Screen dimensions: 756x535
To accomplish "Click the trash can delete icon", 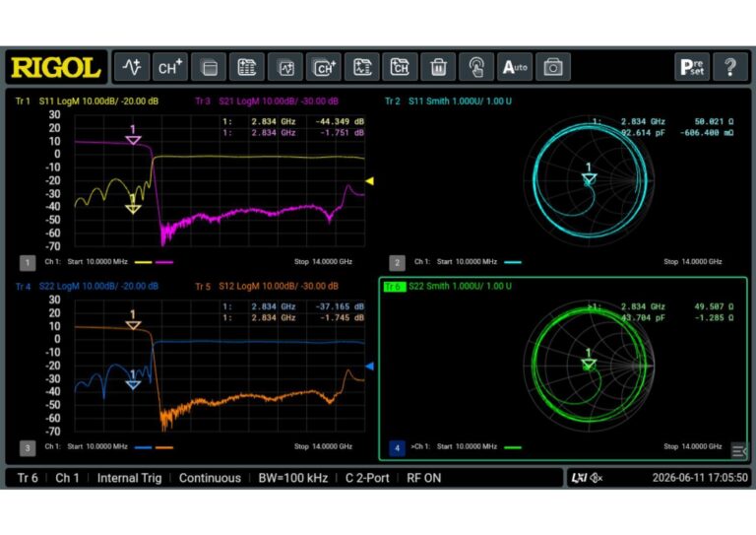I will click(x=438, y=67).
